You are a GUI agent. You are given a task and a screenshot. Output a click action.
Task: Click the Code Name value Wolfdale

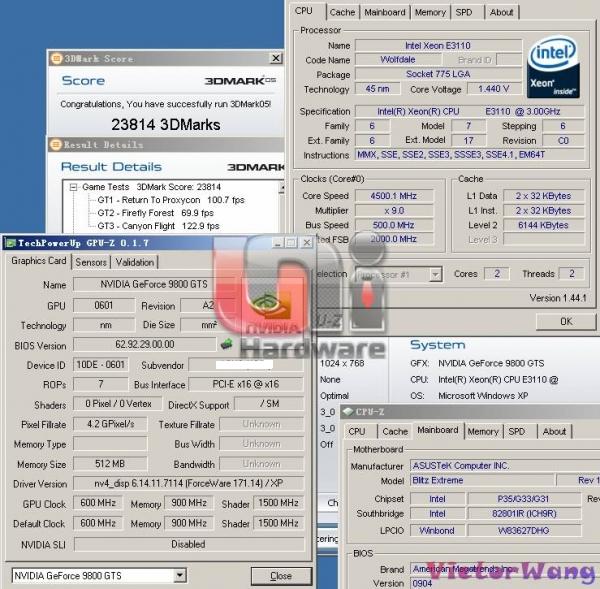tap(398, 59)
